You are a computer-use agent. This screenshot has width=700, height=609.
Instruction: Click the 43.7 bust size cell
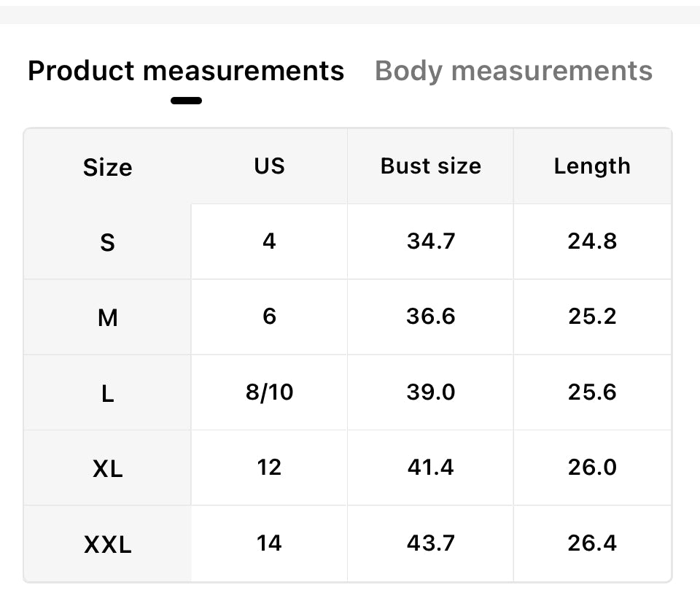[430, 543]
